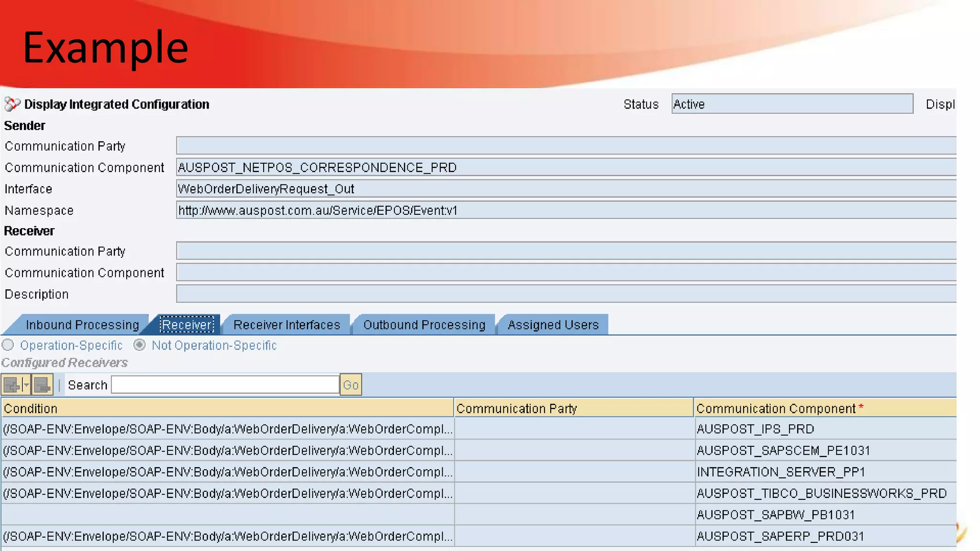Click the condition cell in the AUSPOST_IPS_PRD row
The width and height of the screenshot is (980, 551).
click(227, 429)
